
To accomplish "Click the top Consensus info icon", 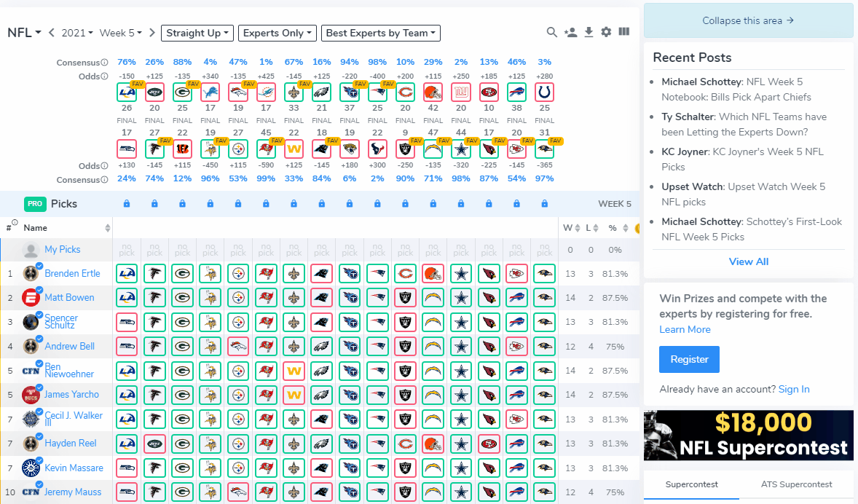I will tap(104, 63).
